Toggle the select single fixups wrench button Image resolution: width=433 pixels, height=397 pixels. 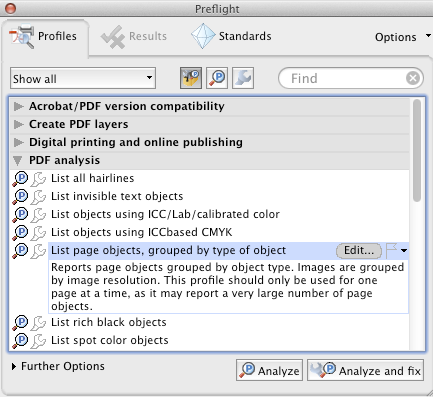(x=243, y=78)
